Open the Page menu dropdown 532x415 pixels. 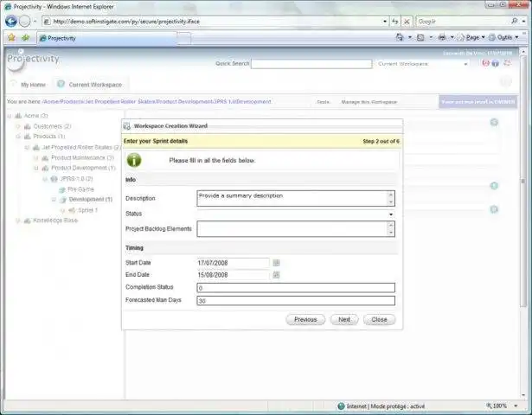(484, 37)
